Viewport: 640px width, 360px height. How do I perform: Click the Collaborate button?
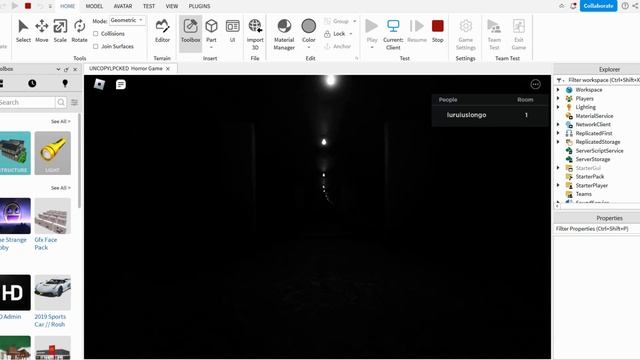tap(598, 6)
